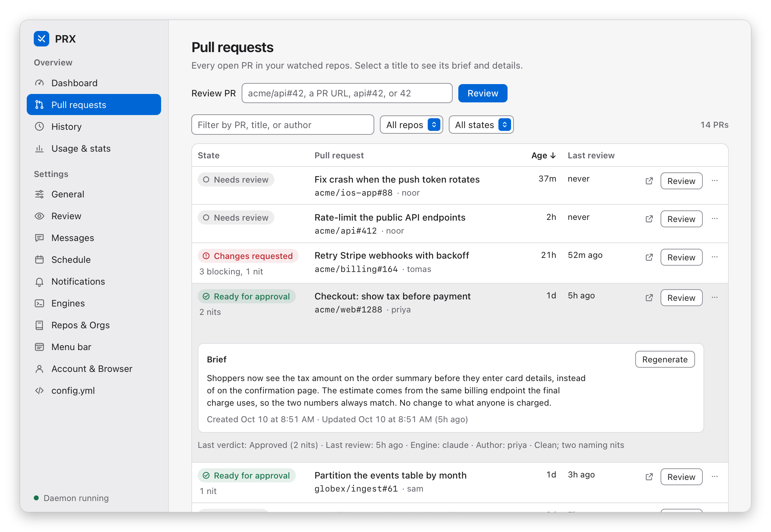Open Menu bar settings
771x532 pixels.
point(94,347)
